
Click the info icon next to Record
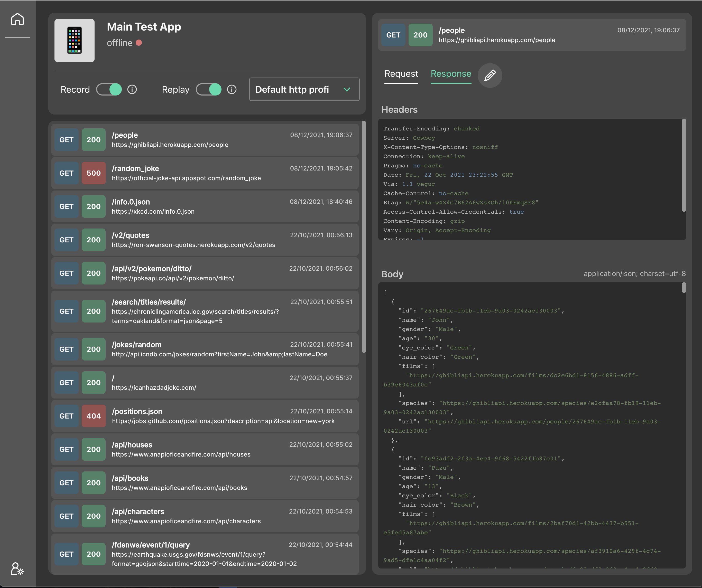(x=132, y=90)
